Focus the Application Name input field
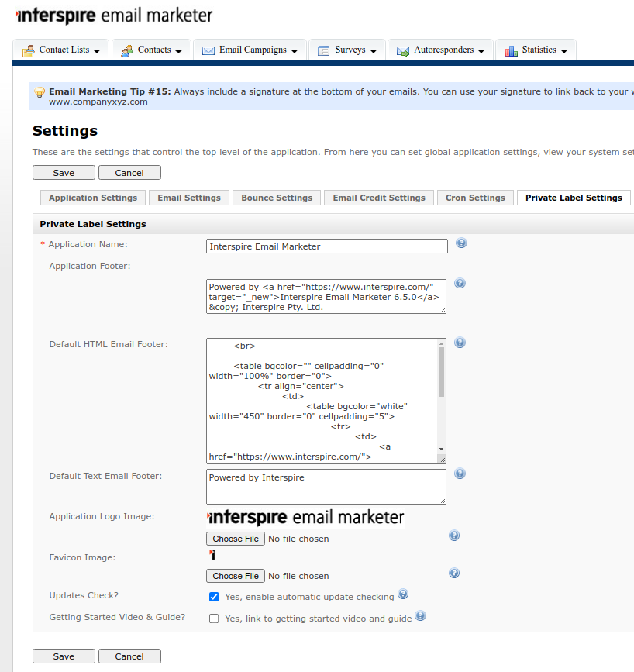 pyautogui.click(x=326, y=246)
